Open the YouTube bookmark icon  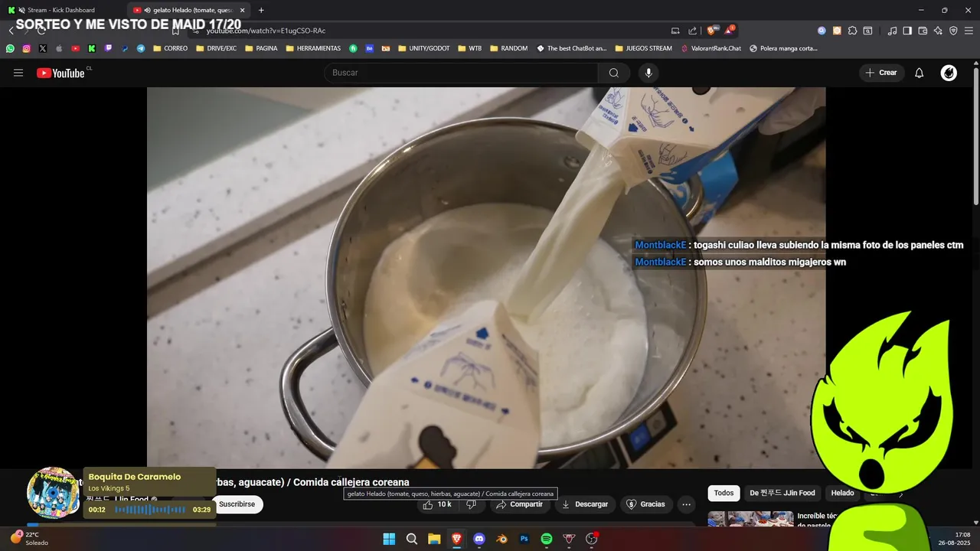75,48
